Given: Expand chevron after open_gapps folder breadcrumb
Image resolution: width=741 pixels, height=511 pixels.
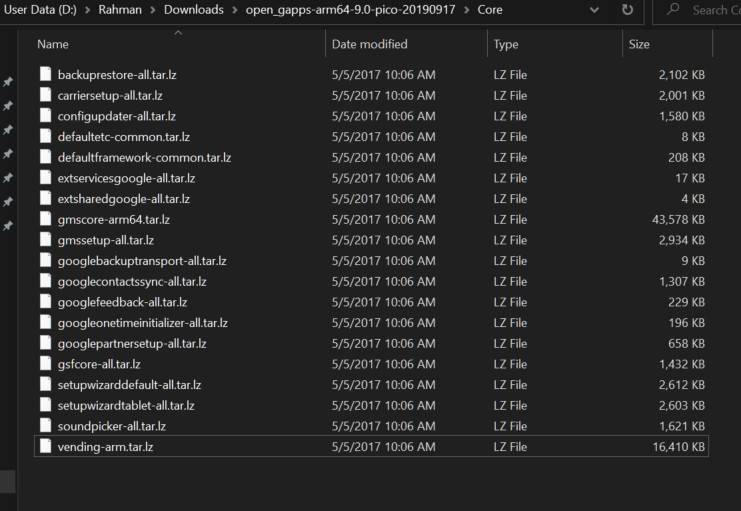Looking at the screenshot, I should coord(466,10).
